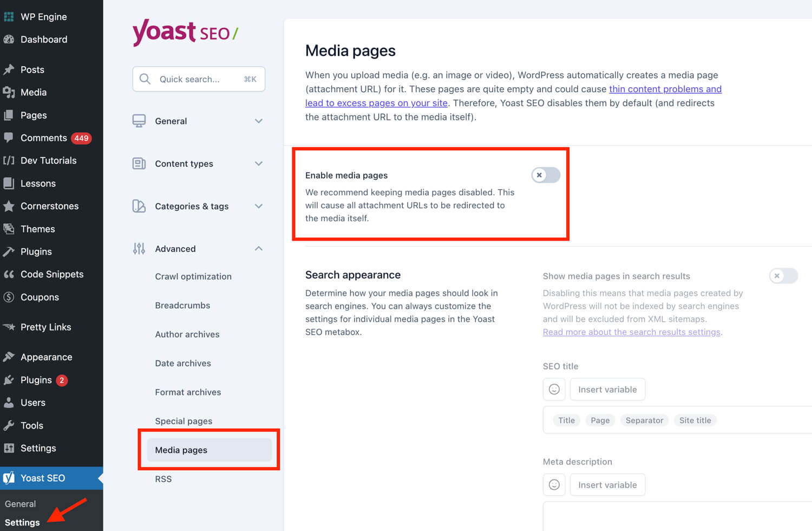Click the Quick search field
Image resolution: width=812 pixels, height=531 pixels.
[x=198, y=79]
